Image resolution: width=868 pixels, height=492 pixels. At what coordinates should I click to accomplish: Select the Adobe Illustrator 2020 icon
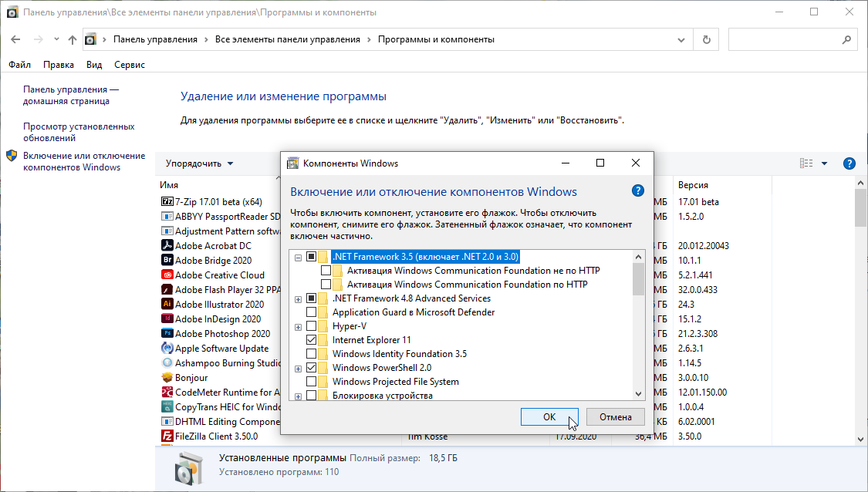coord(167,305)
